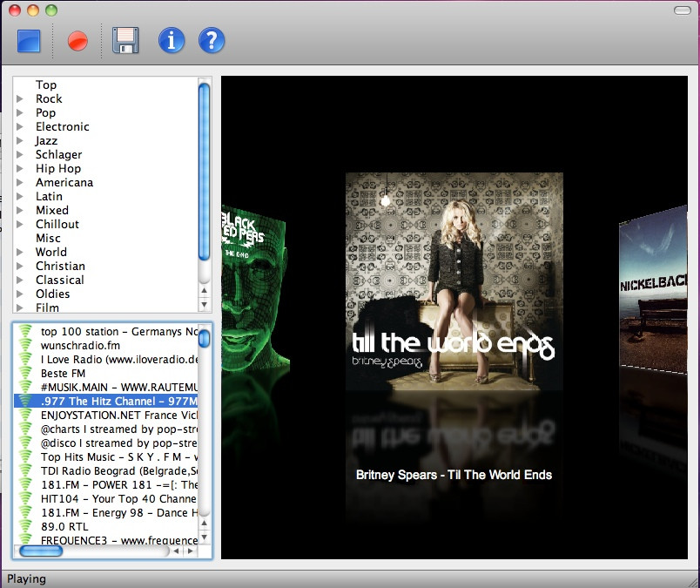Select the Top category
The height and width of the screenshot is (588, 700).
coord(46,84)
